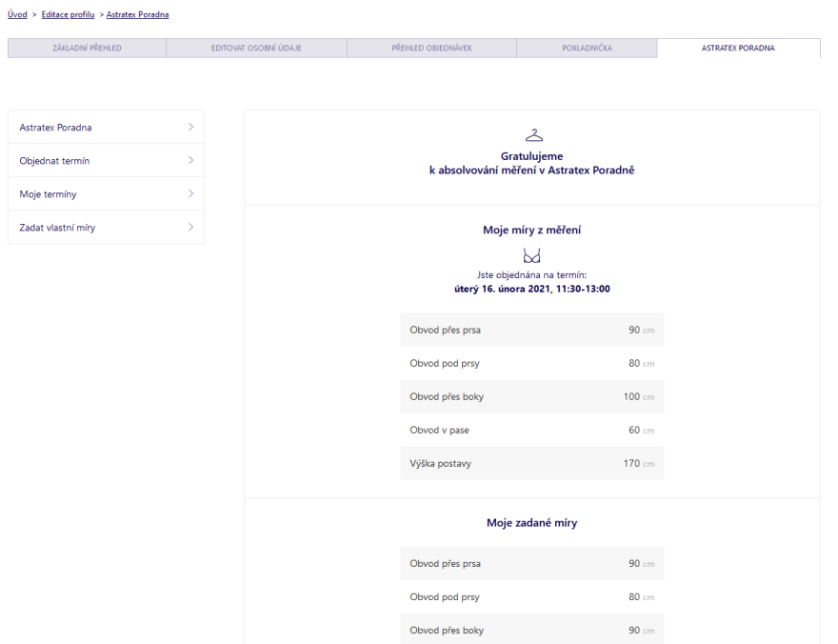This screenshot has height=644, width=838.
Task: Expand the Moje termíny chevron
Action: pos(190,193)
